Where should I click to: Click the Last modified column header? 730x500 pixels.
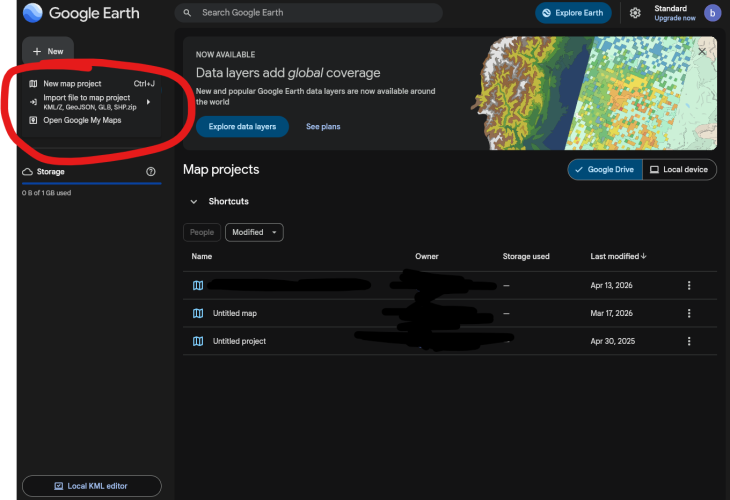(x=615, y=257)
